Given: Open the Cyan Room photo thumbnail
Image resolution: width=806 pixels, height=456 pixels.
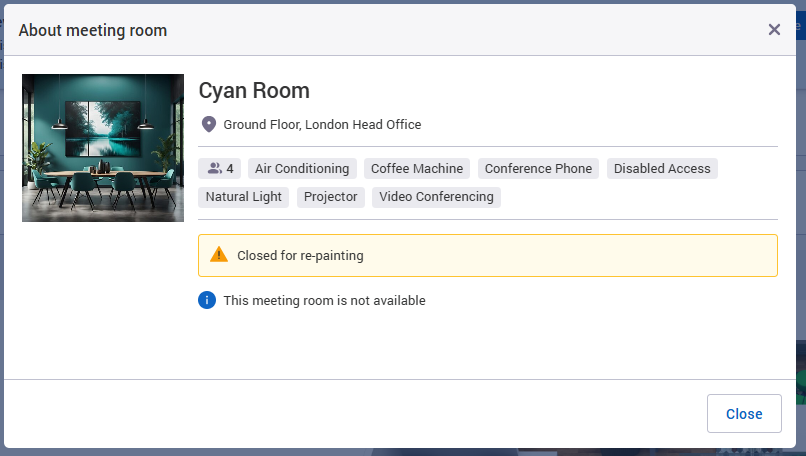Looking at the screenshot, I should click(103, 148).
